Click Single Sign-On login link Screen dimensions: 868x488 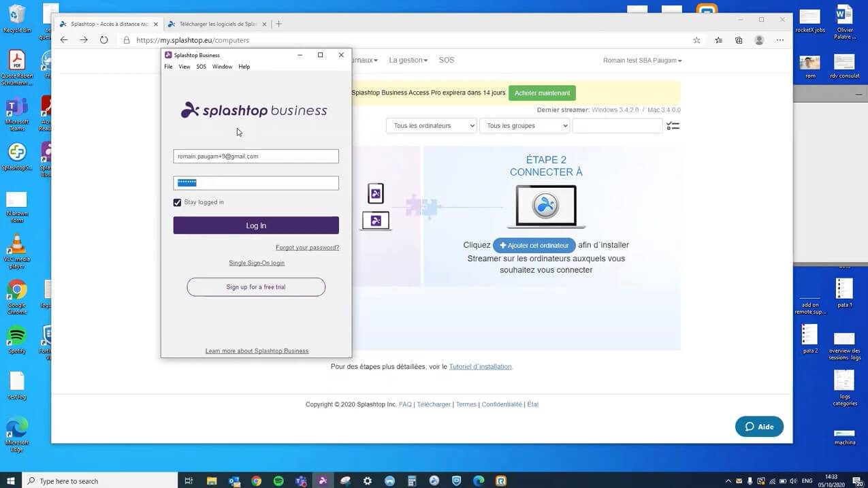tap(257, 263)
